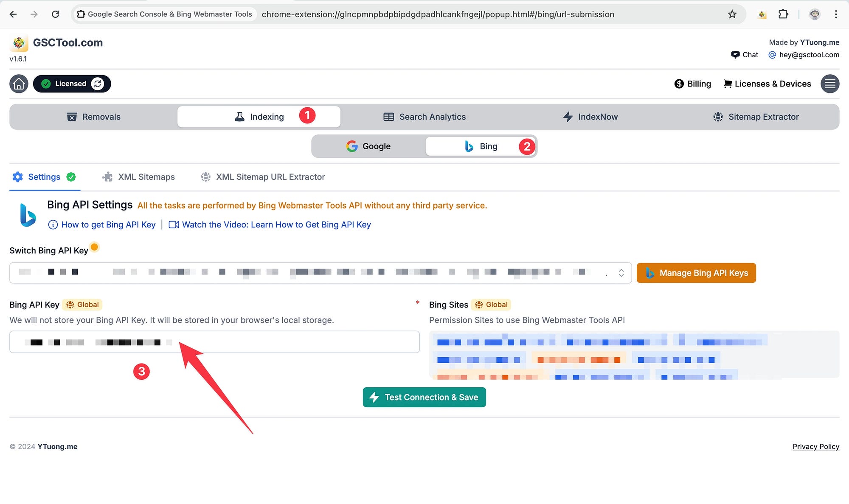Open Chrome three-dot menu

click(836, 14)
